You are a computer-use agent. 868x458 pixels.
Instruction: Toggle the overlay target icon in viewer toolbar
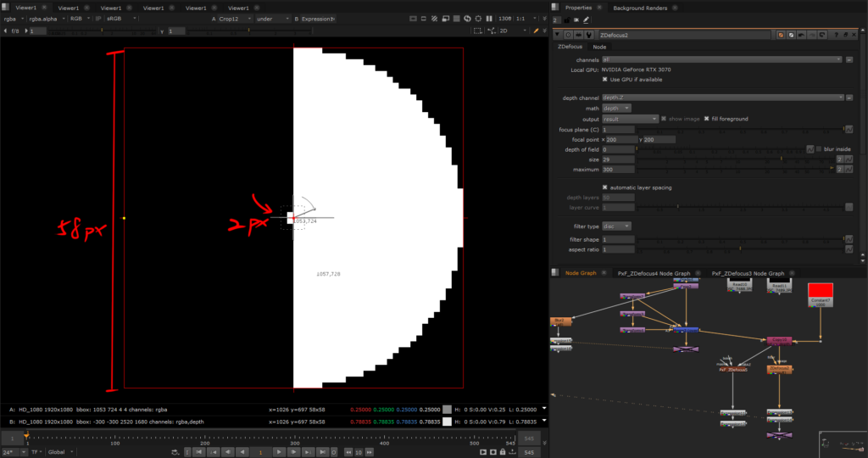coord(478,19)
